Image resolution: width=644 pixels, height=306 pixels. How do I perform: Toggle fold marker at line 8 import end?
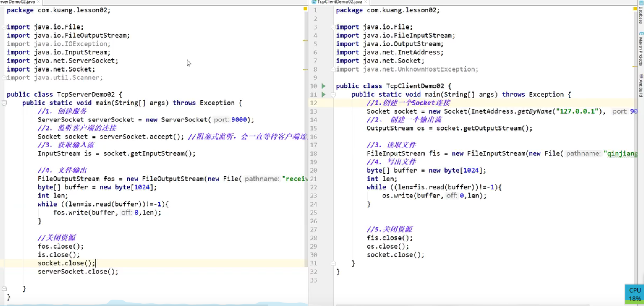[x=333, y=69]
